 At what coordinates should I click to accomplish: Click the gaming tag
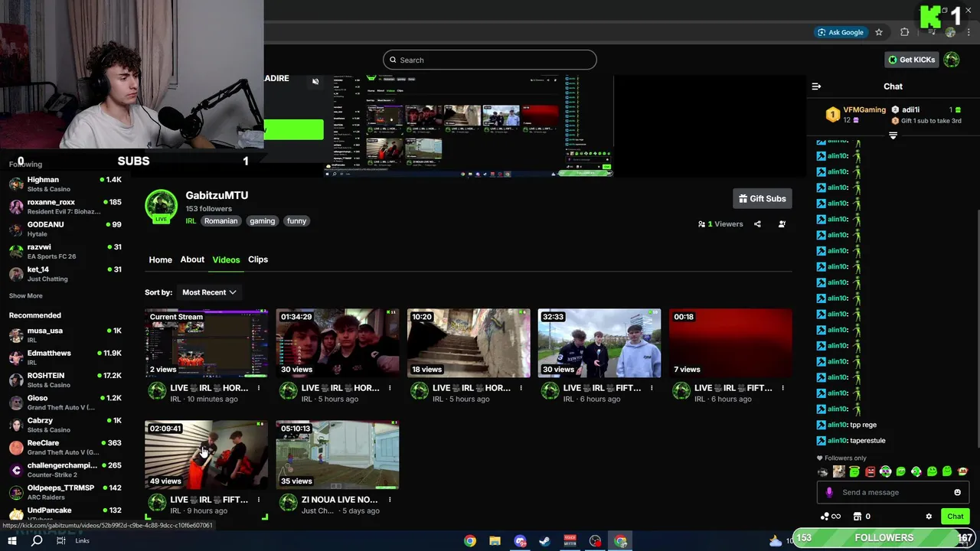262,221
